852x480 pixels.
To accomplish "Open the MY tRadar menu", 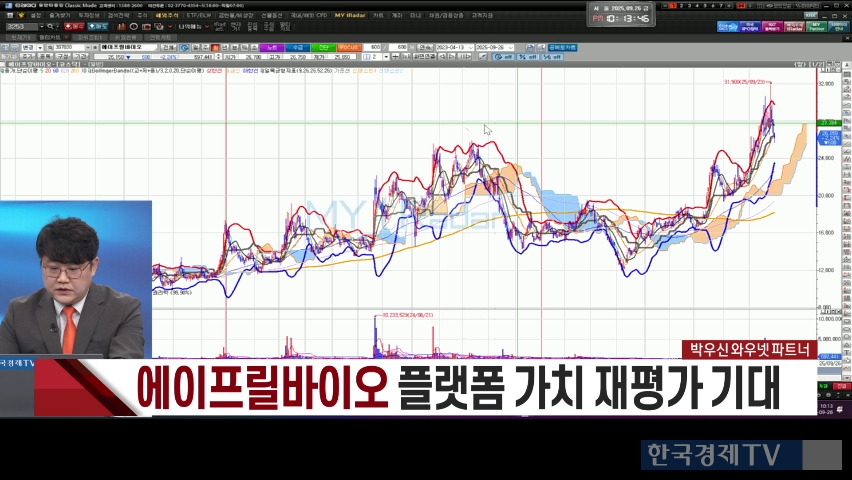I will pos(350,16).
